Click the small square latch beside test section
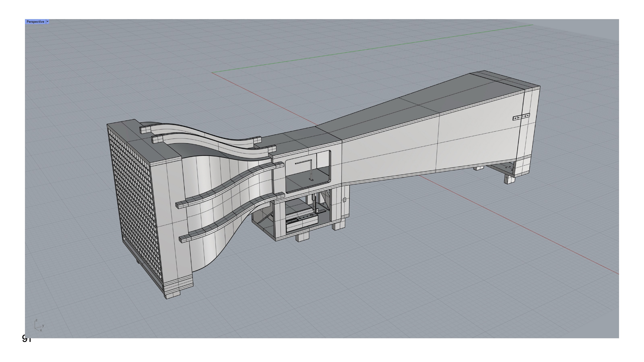Screen dimensions: 644x362 [344, 200]
